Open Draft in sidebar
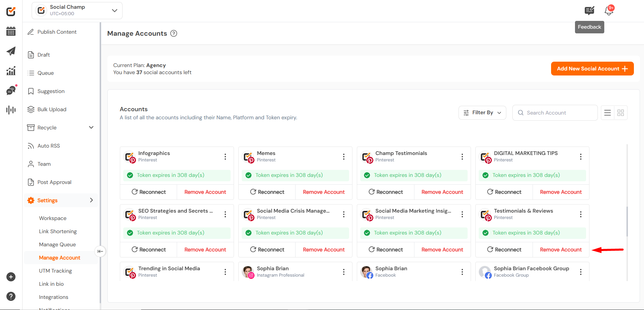Viewport: 644px width, 310px height. pyautogui.click(x=43, y=55)
